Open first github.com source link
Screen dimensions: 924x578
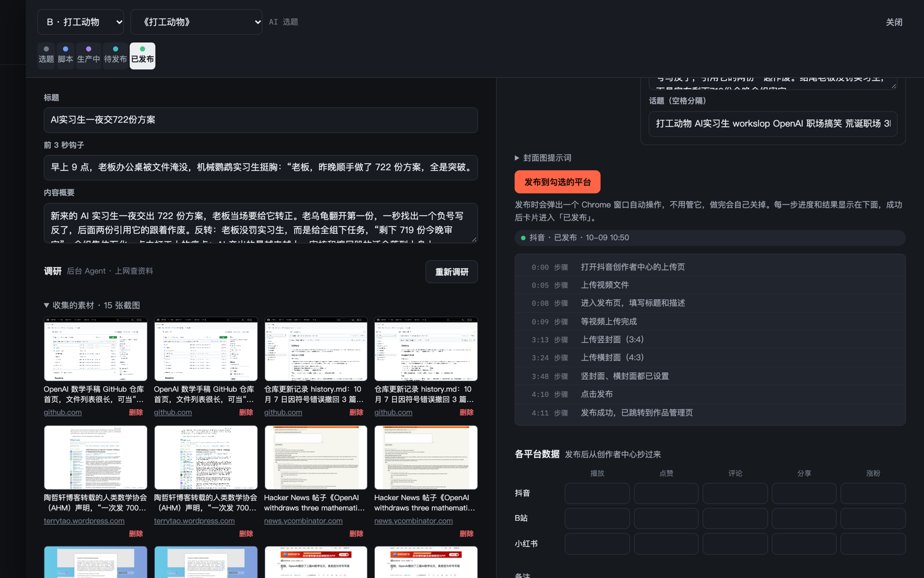click(62, 413)
